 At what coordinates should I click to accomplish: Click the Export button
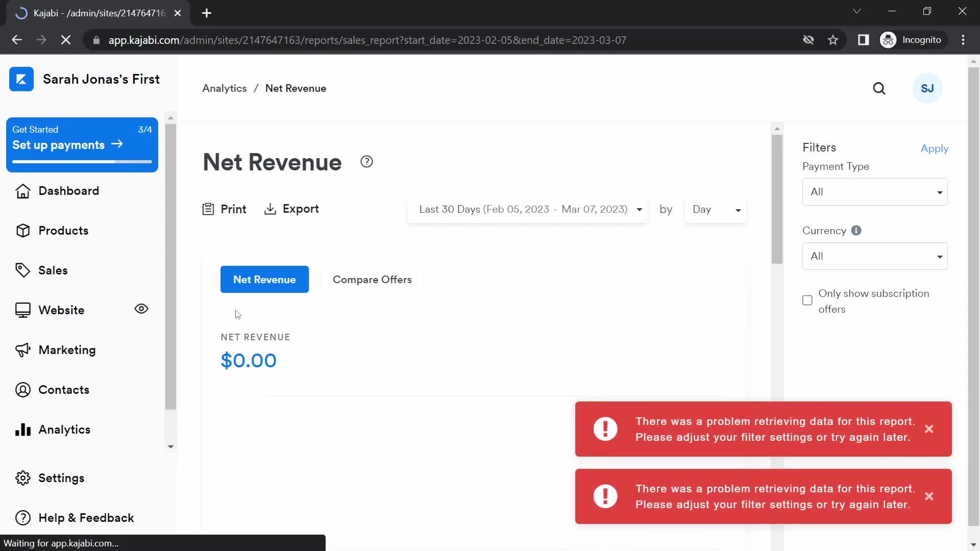291,209
